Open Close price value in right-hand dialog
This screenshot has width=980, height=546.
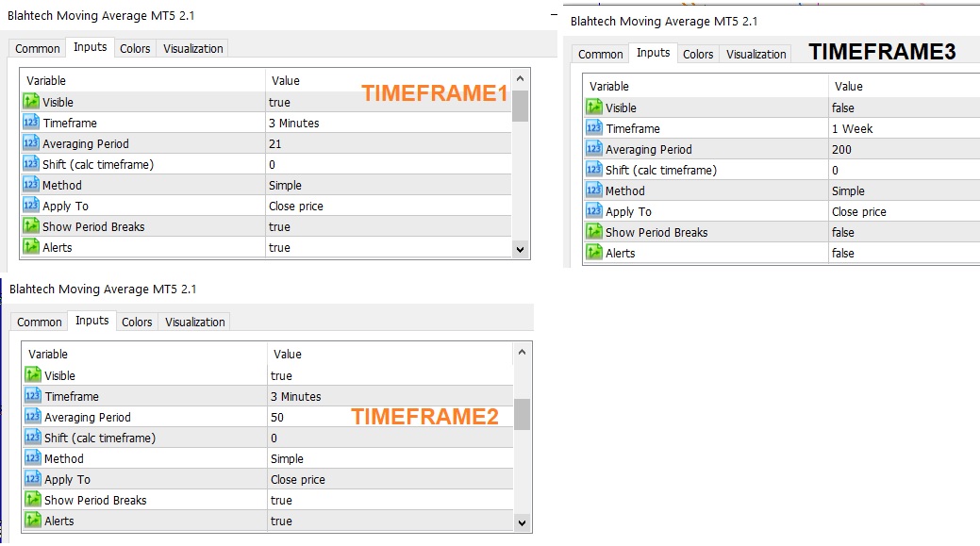point(858,212)
